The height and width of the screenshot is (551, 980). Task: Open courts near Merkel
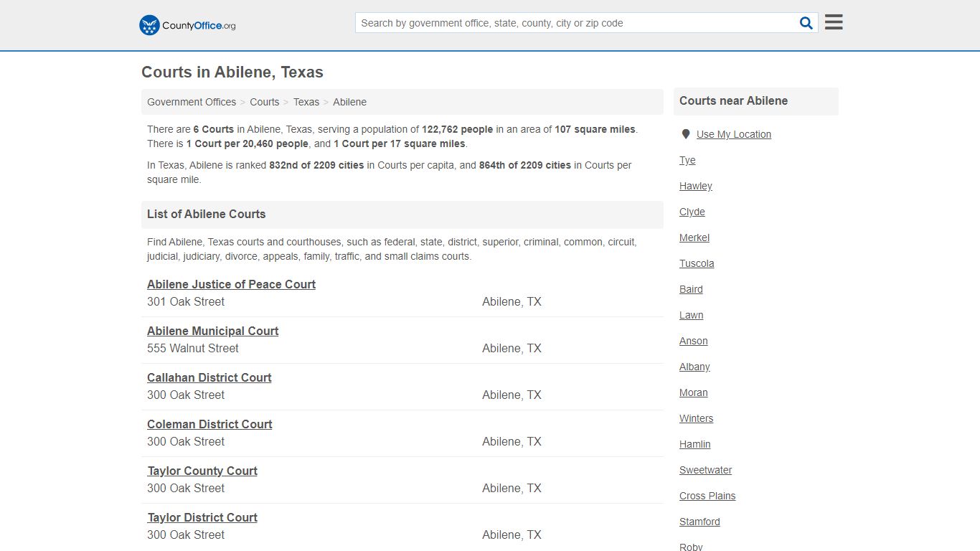pos(694,237)
